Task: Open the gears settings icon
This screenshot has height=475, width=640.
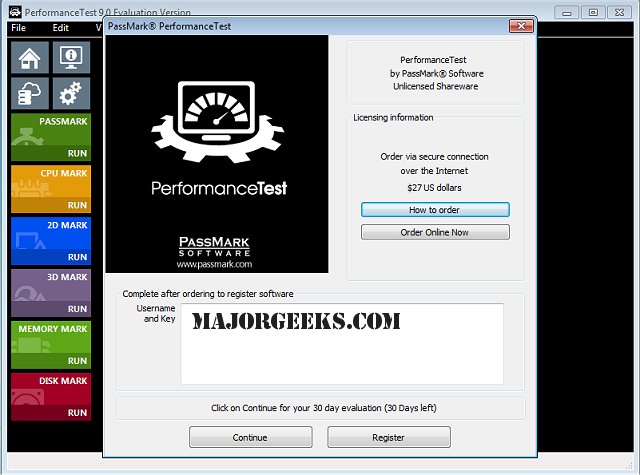Action: click(x=71, y=93)
